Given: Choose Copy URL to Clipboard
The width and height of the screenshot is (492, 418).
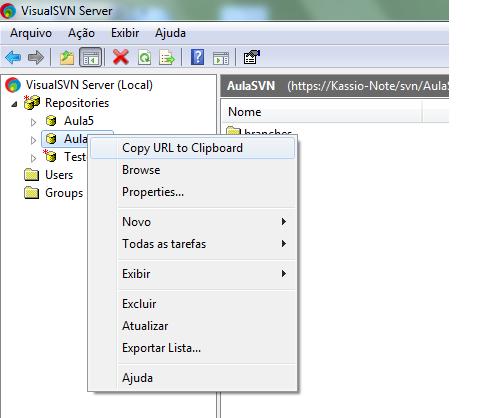Looking at the screenshot, I should [x=192, y=148].
